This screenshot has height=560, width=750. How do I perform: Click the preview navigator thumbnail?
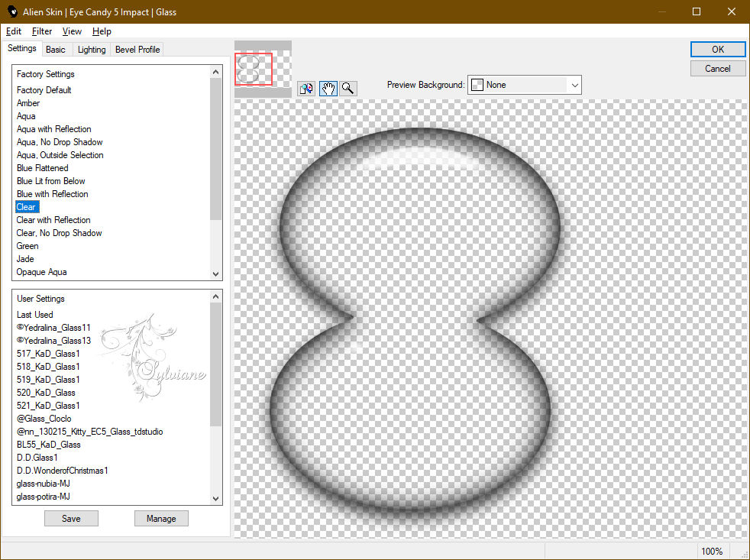tap(263, 69)
